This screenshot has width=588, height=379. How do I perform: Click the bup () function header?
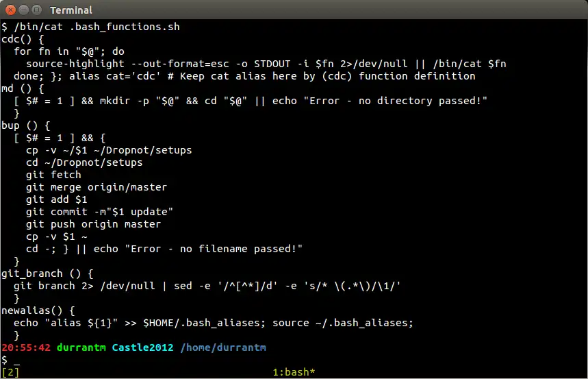25,125
